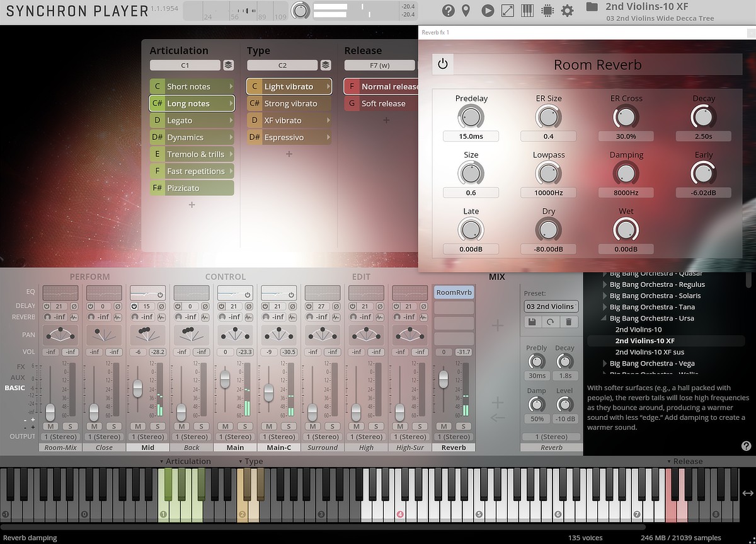
Task: Click the left arrow icon beside the Reverb channel
Action: point(498,417)
